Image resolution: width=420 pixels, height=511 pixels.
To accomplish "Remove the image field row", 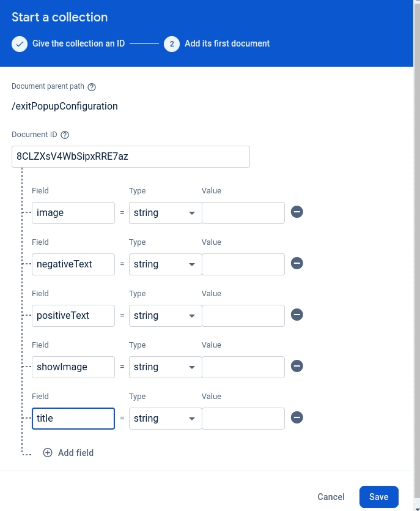I will 297,212.
